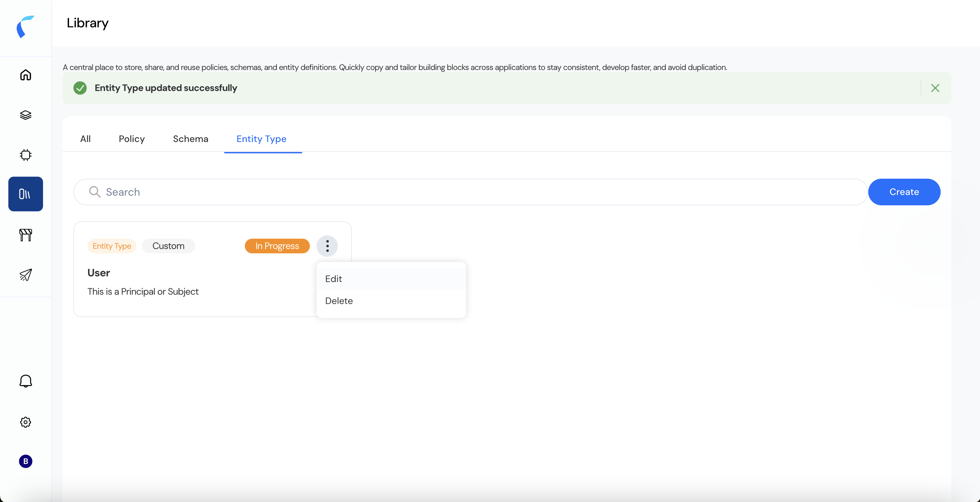Image resolution: width=980 pixels, height=502 pixels.
Task: Click the Library sidebar icon
Action: [x=25, y=194]
